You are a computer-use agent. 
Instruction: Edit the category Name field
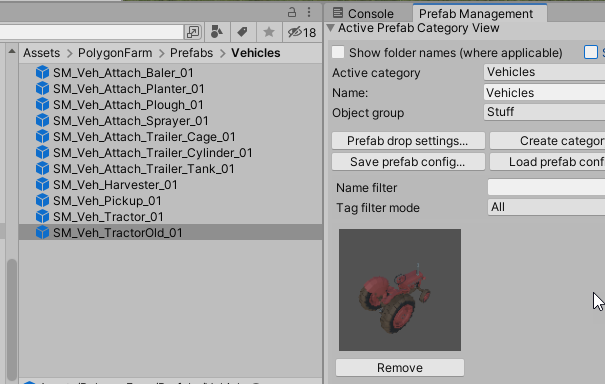[x=544, y=93]
